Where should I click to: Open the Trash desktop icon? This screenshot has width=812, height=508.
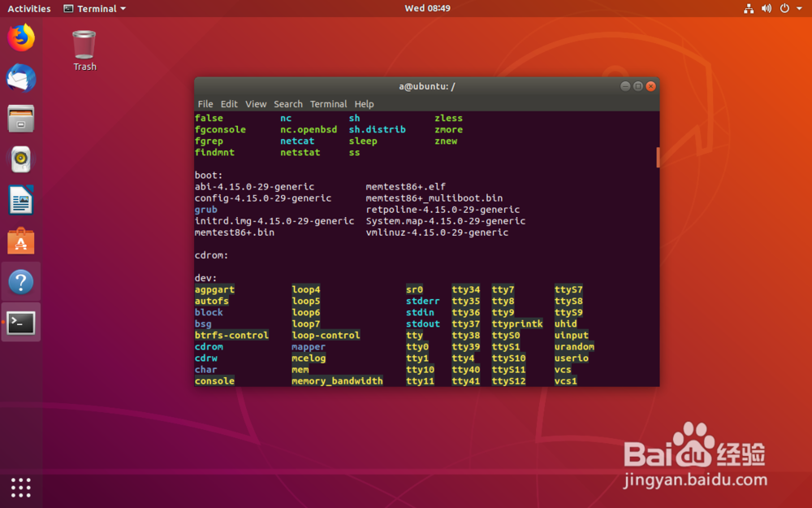[x=84, y=50]
